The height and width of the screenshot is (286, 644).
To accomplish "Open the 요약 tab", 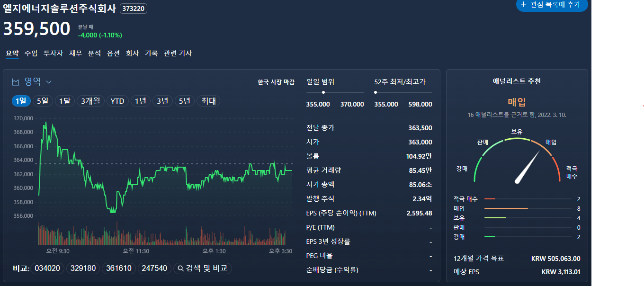I will pos(12,54).
